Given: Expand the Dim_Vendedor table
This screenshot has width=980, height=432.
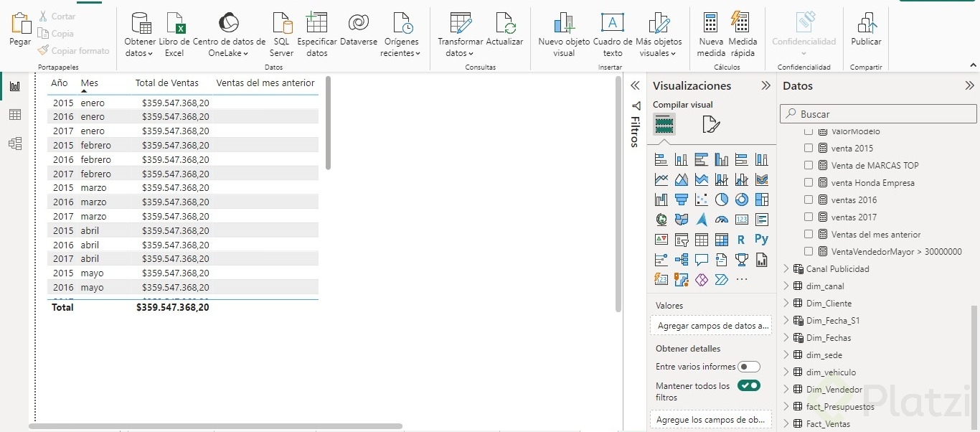Looking at the screenshot, I should coord(786,390).
